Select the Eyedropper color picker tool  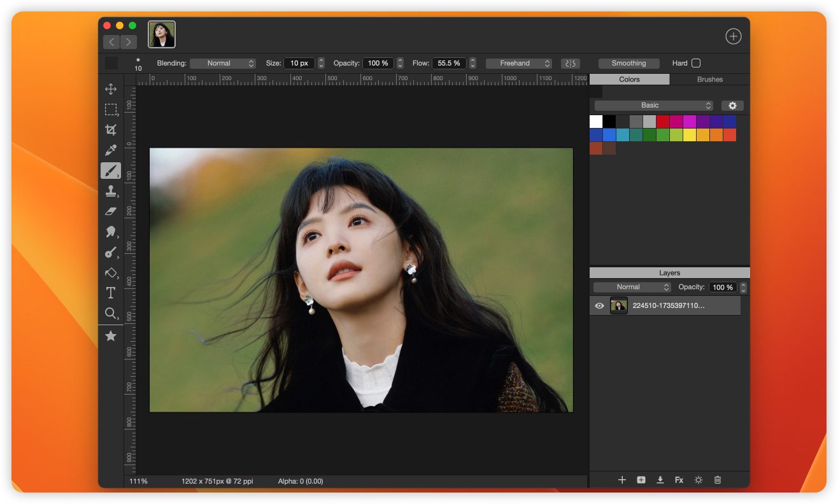coord(111,150)
